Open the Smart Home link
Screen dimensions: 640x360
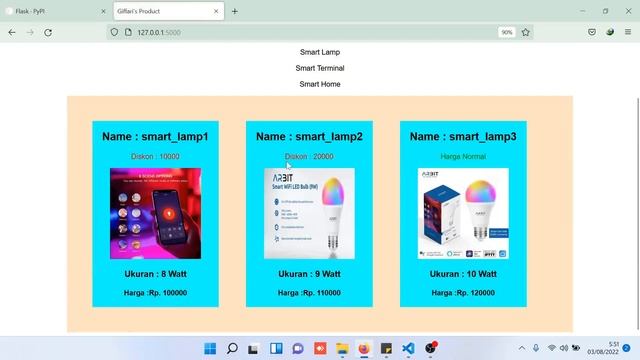click(x=320, y=84)
